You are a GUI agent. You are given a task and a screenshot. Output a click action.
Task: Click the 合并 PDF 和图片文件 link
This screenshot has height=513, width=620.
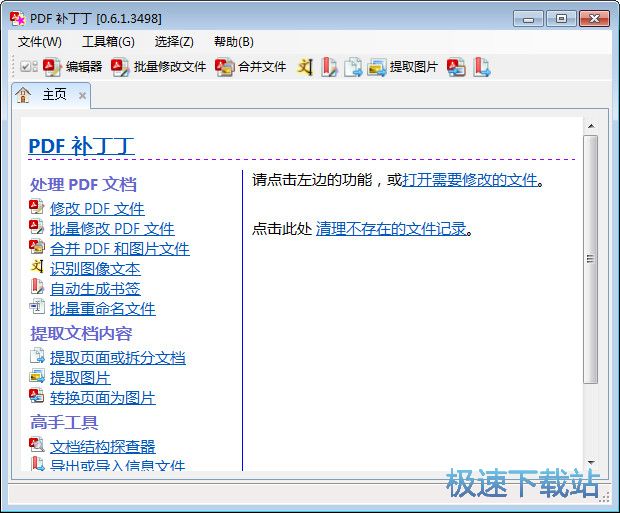(120, 249)
